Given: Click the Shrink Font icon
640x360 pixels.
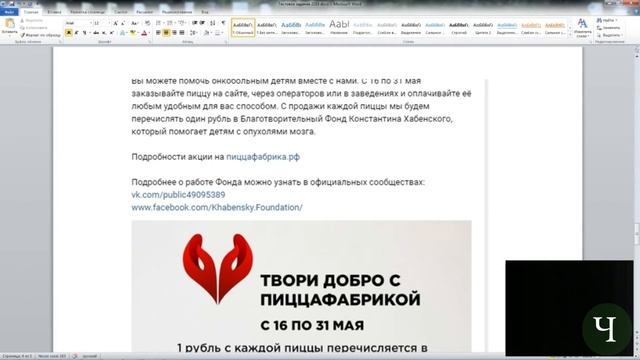Looking at the screenshot, I should coord(123,23).
